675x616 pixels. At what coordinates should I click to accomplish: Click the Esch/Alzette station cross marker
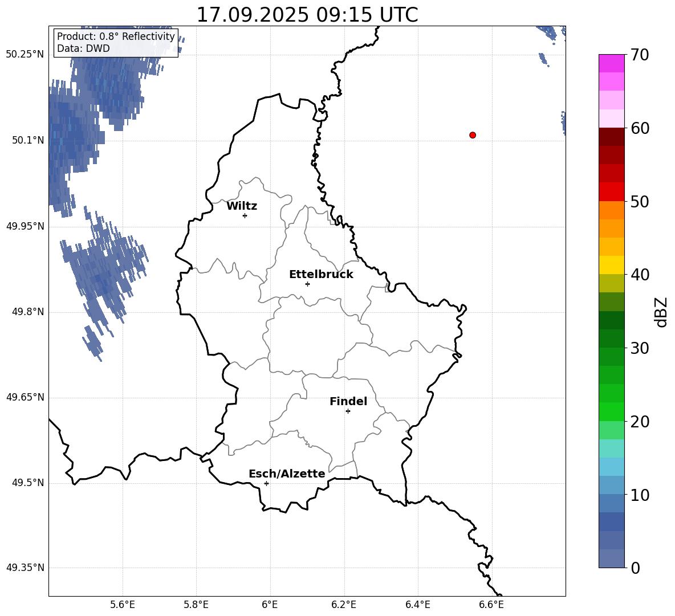pyautogui.click(x=266, y=483)
